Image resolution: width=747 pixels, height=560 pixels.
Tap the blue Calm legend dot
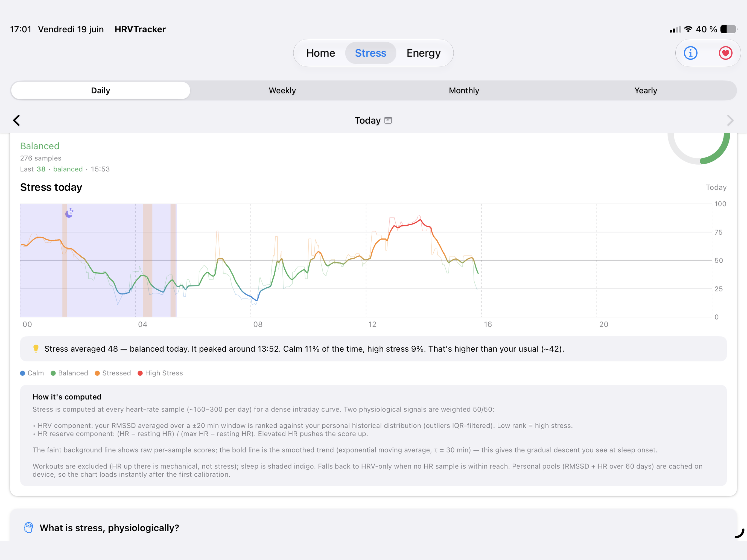[x=23, y=373]
